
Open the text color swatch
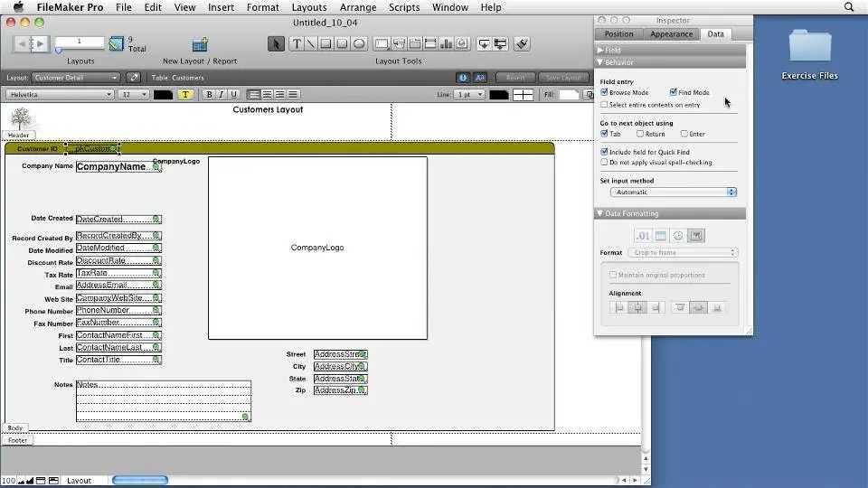(x=163, y=95)
